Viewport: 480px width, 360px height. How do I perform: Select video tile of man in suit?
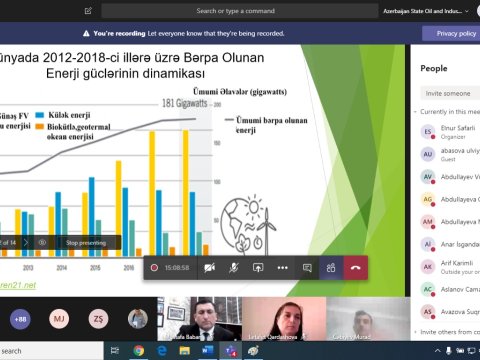click(x=200, y=319)
